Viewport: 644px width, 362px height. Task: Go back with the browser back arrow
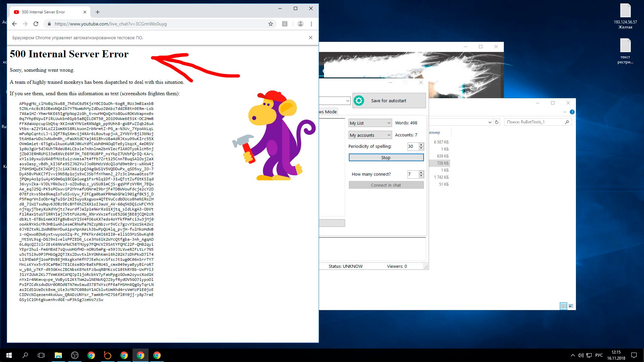click(14, 24)
